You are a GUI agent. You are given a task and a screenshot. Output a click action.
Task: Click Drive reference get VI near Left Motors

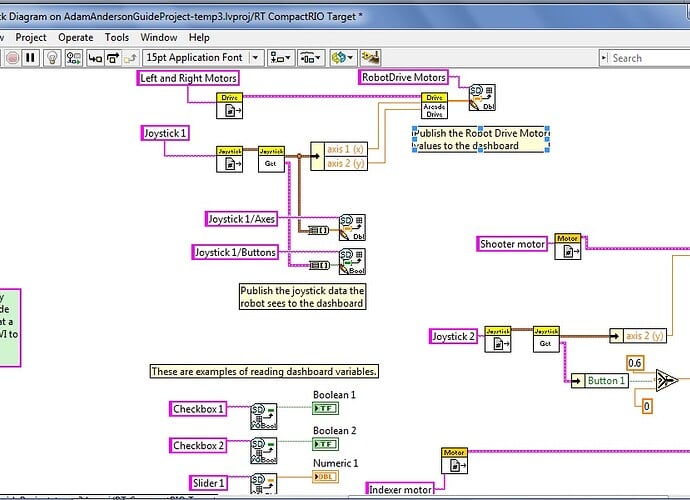[229, 106]
